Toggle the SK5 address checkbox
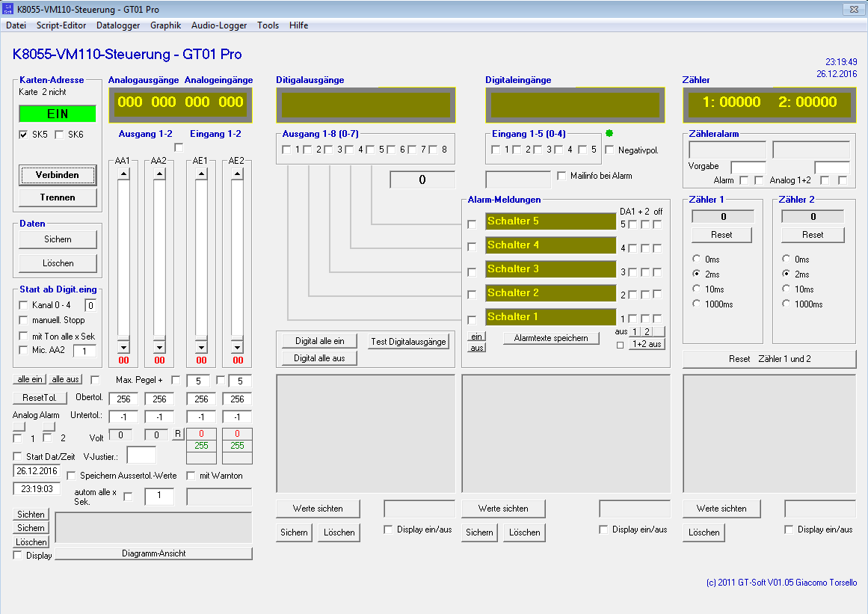The width and height of the screenshot is (868, 614). tap(23, 135)
